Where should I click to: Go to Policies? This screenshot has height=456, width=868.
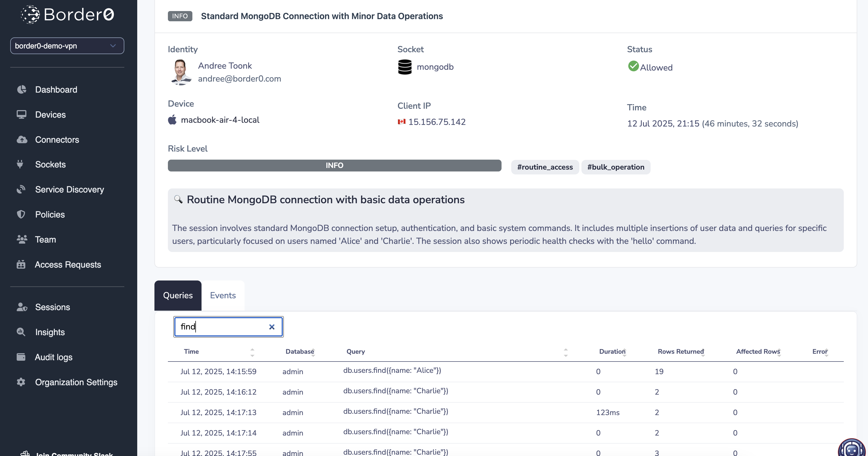(x=50, y=214)
